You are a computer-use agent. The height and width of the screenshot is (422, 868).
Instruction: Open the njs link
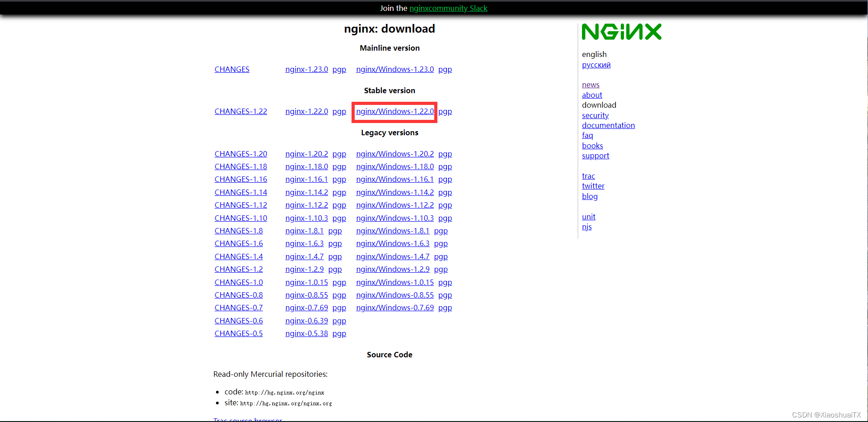[x=587, y=227]
